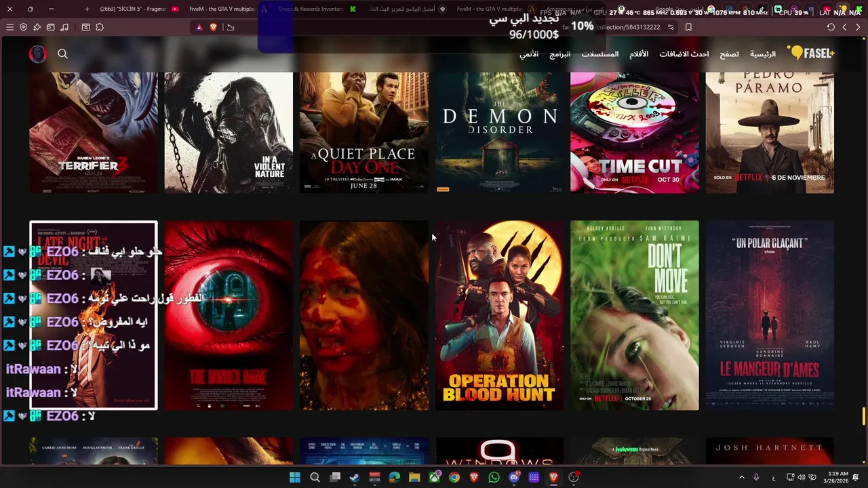
Task: Click the Brave Rewards triangle icon
Action: [x=199, y=27]
